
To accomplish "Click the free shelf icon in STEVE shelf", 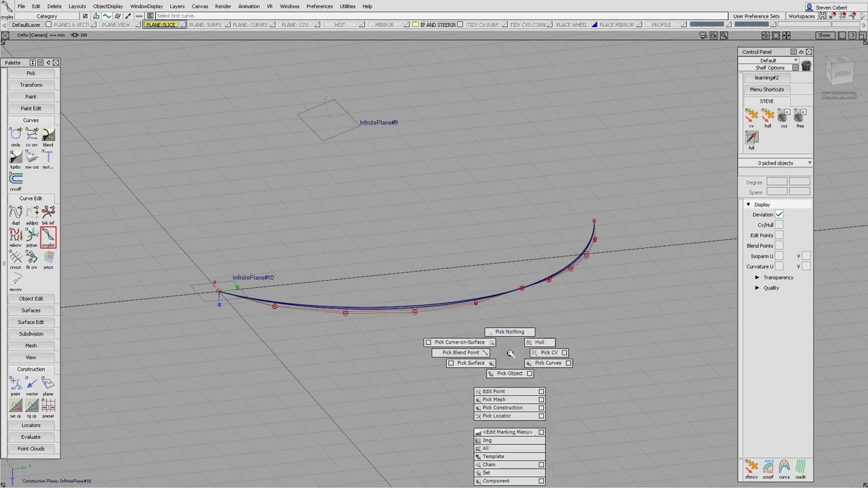I will click(x=800, y=117).
